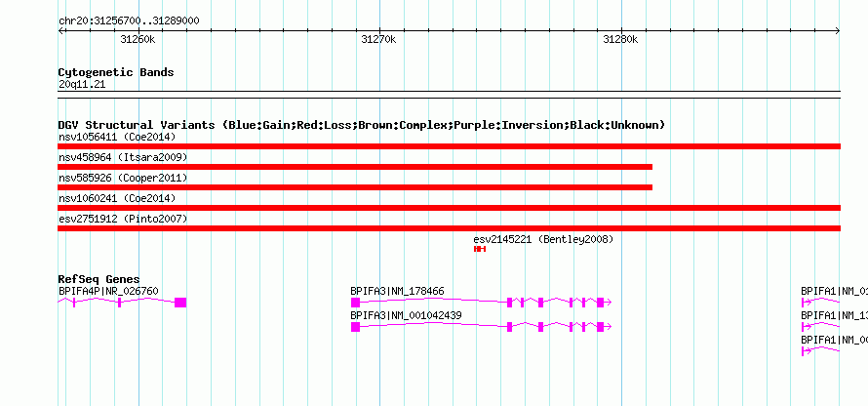868x406 pixels.
Task: Click the 31260k ruler position
Action: pyautogui.click(x=138, y=39)
